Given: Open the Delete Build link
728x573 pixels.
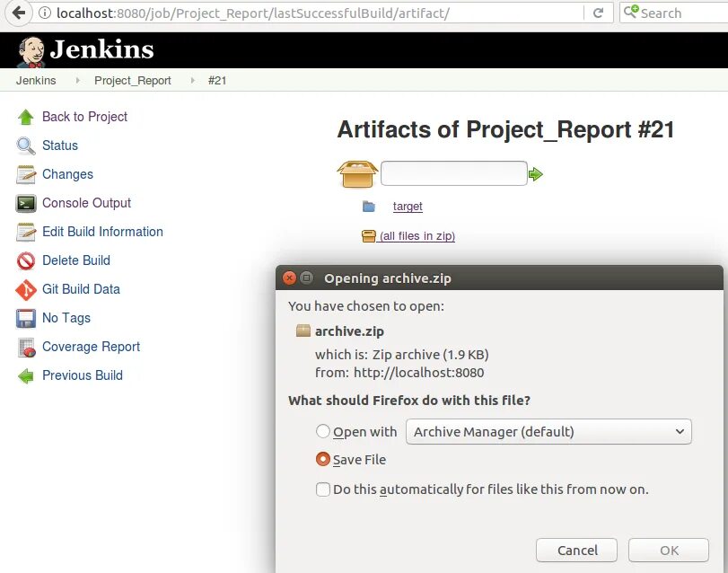Looking at the screenshot, I should click(76, 261).
